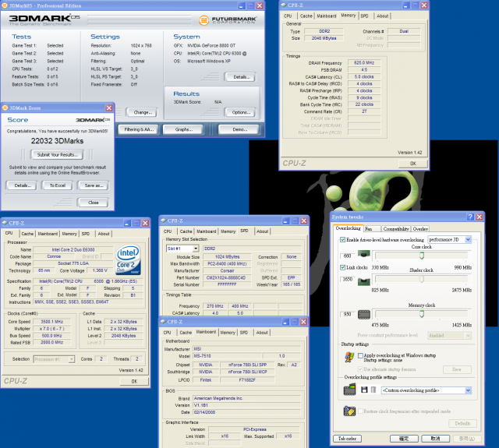Click the memory clock chip icon in System tweaks
This screenshot has width=499, height=448.
[364, 315]
